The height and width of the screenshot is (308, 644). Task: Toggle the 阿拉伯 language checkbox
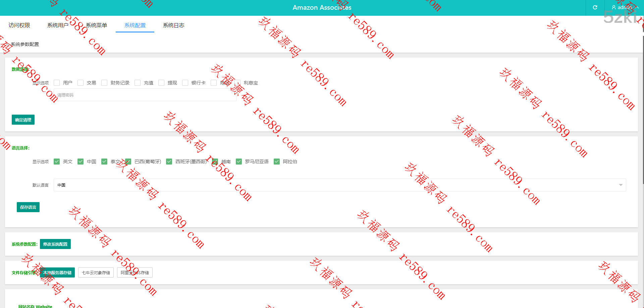pos(277,162)
